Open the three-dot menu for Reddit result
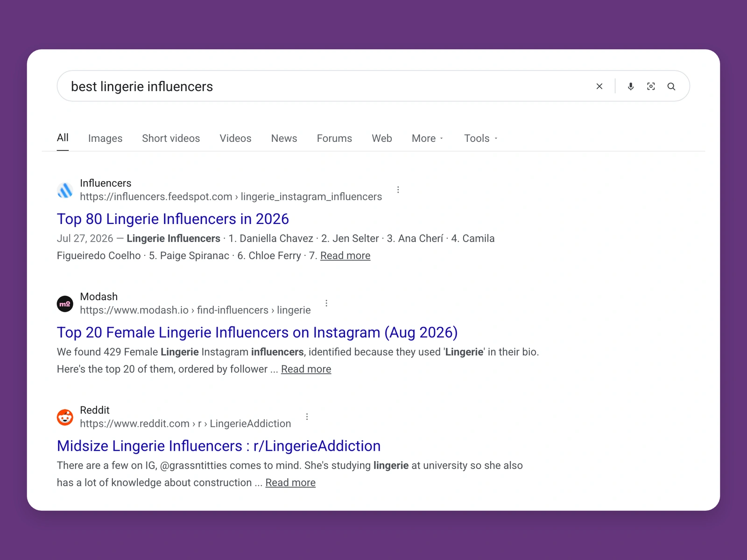The height and width of the screenshot is (560, 747). [307, 417]
